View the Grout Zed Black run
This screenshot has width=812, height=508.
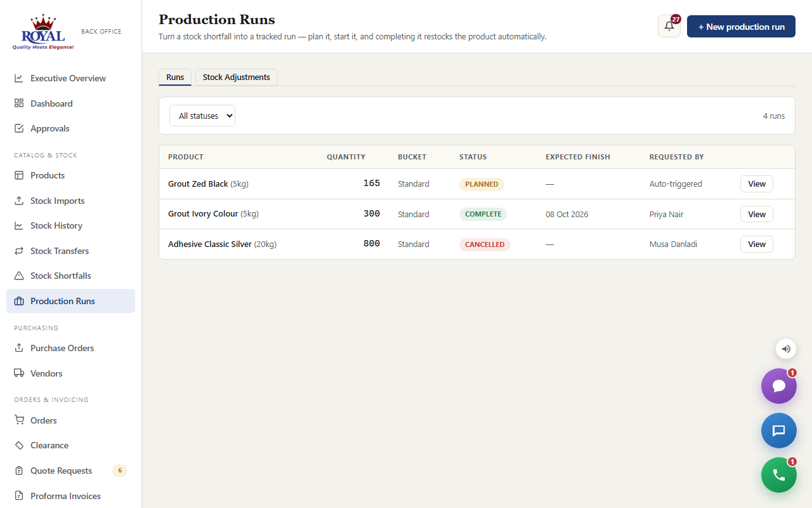point(757,184)
